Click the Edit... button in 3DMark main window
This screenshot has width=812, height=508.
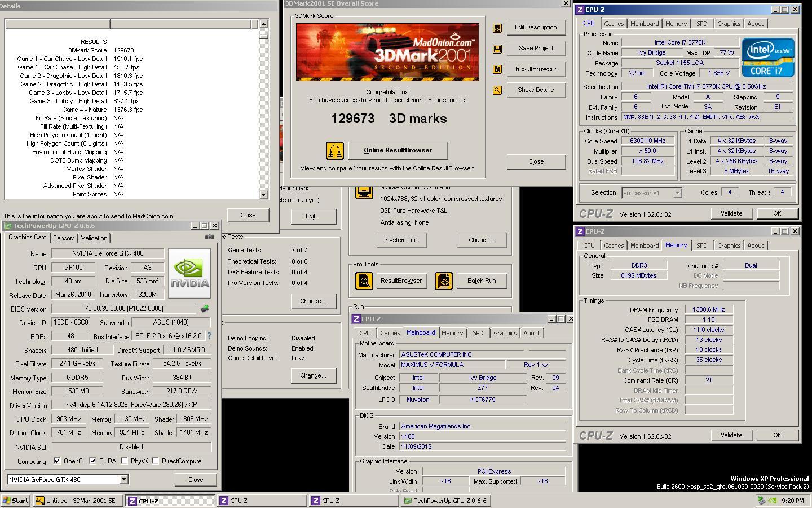[x=313, y=216]
